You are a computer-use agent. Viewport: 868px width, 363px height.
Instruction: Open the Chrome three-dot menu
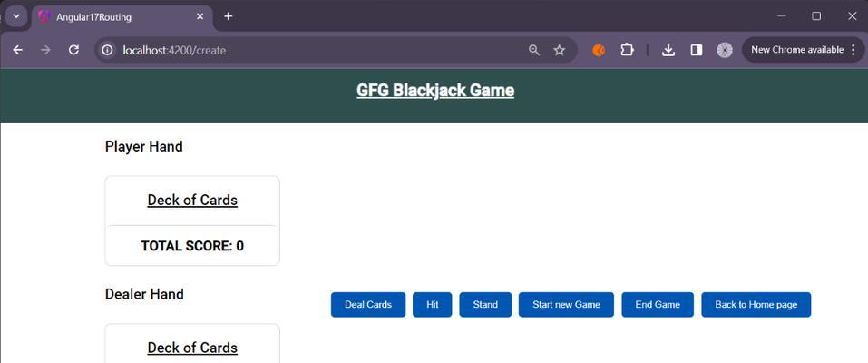click(853, 51)
